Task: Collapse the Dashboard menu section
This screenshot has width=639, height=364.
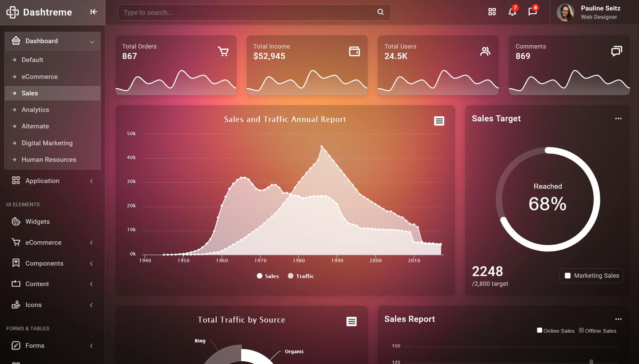Action: [x=53, y=41]
